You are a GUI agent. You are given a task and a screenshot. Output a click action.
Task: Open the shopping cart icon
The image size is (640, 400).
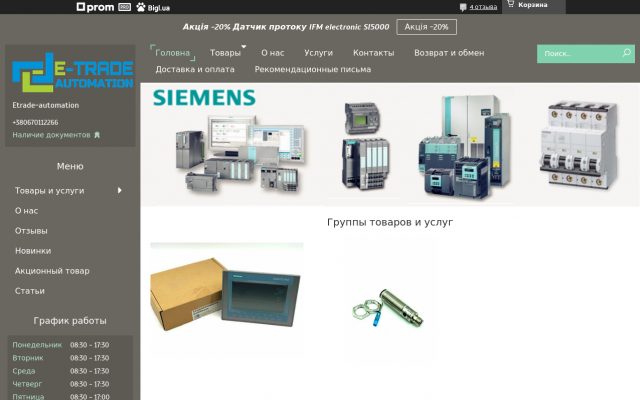511,4
